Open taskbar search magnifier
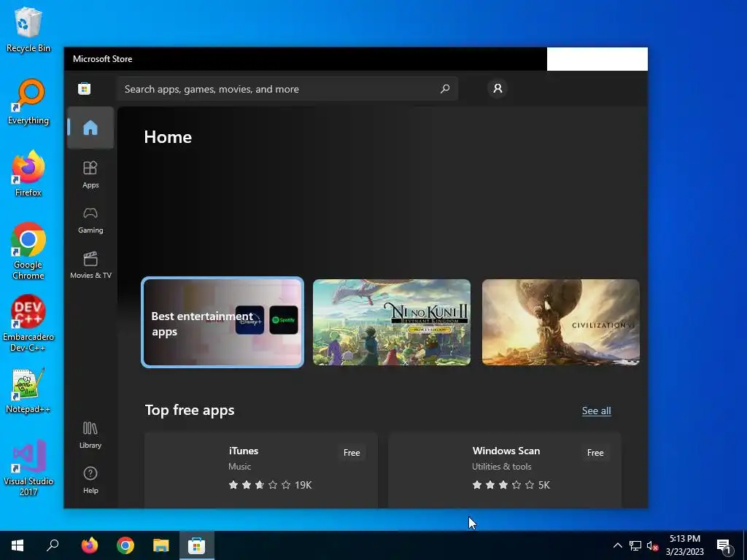 pyautogui.click(x=53, y=545)
